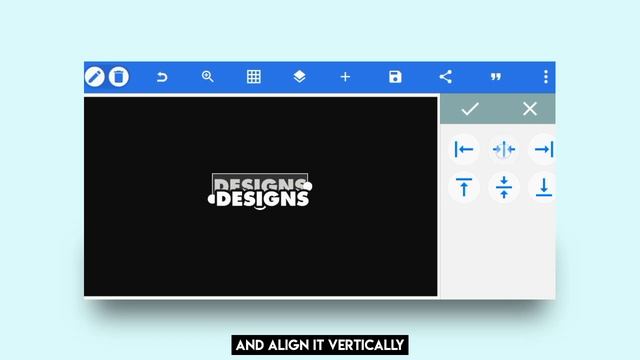
Task: Align the text to the left edge
Action: click(464, 149)
